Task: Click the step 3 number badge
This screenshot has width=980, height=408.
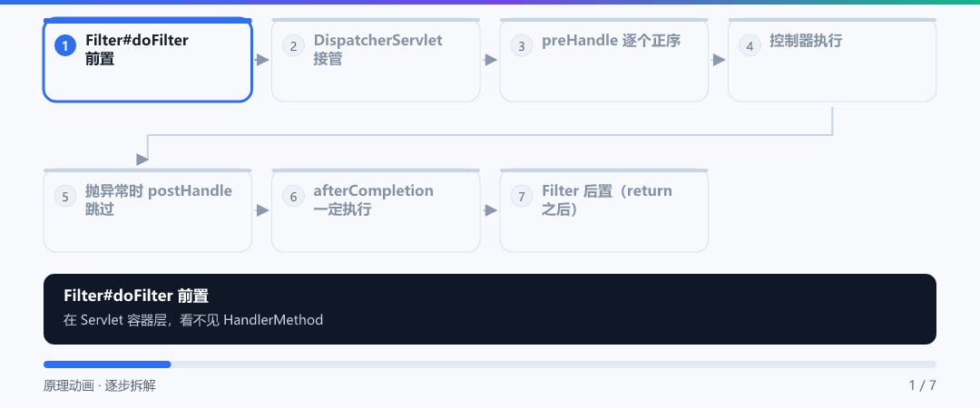Action: (x=521, y=45)
